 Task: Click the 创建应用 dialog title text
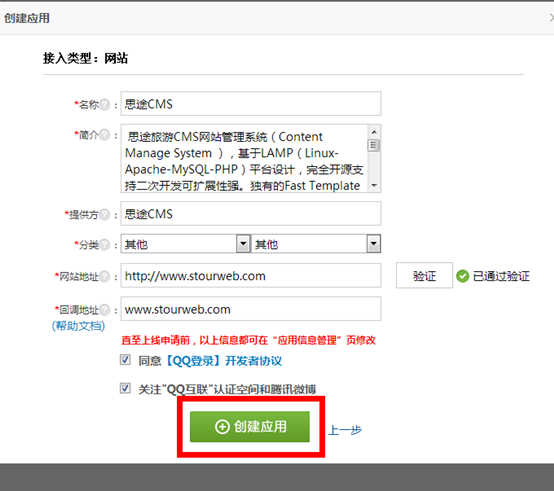click(27, 18)
